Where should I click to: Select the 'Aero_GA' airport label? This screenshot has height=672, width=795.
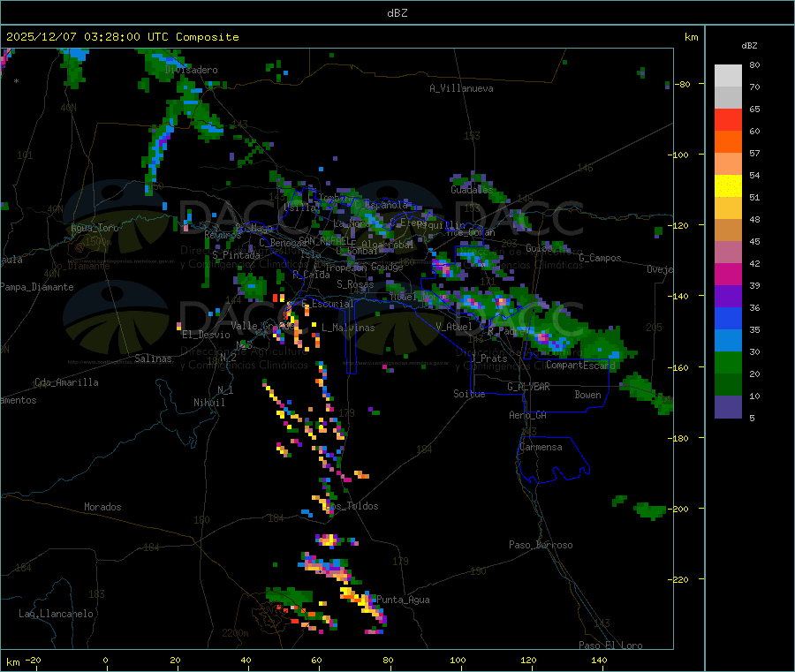click(528, 415)
